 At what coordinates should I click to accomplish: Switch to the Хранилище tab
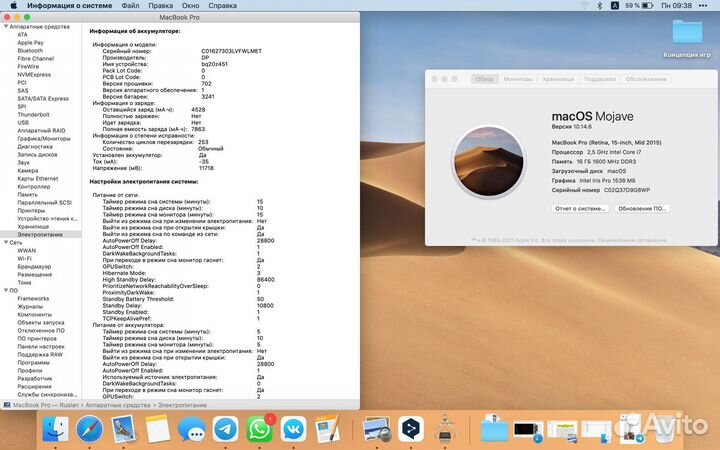point(558,79)
